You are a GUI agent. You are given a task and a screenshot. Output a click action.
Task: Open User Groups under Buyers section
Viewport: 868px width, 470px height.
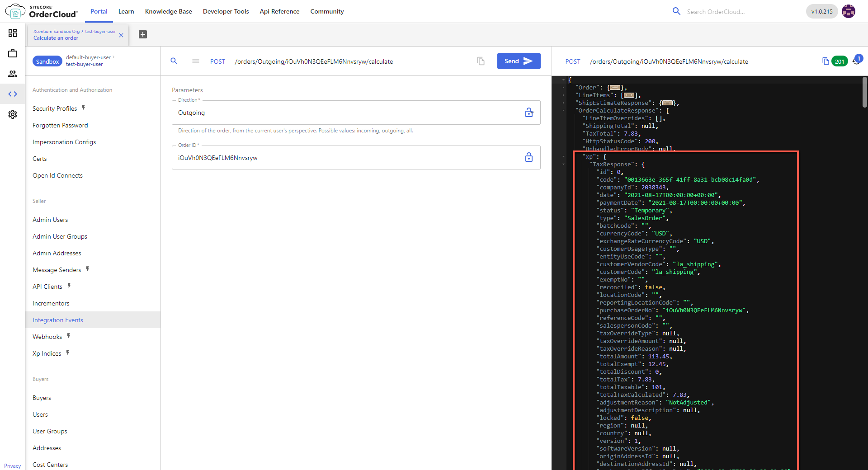click(50, 431)
